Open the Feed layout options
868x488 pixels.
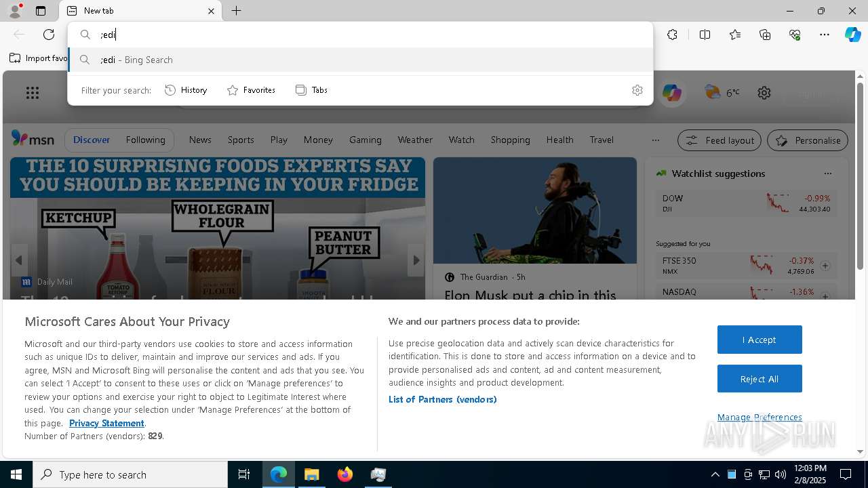coord(719,140)
